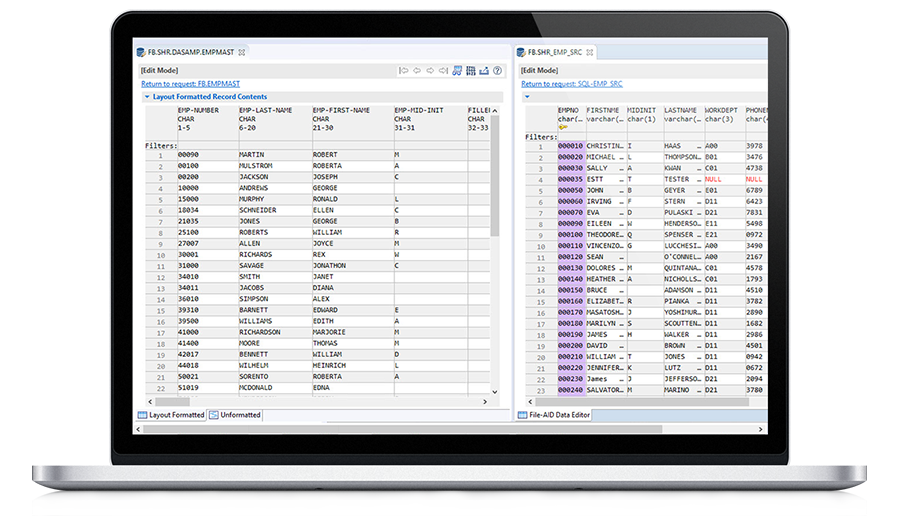Follow the Return to request: FB.EMPMAST link
This screenshot has height=516, width=900.
tap(190, 84)
